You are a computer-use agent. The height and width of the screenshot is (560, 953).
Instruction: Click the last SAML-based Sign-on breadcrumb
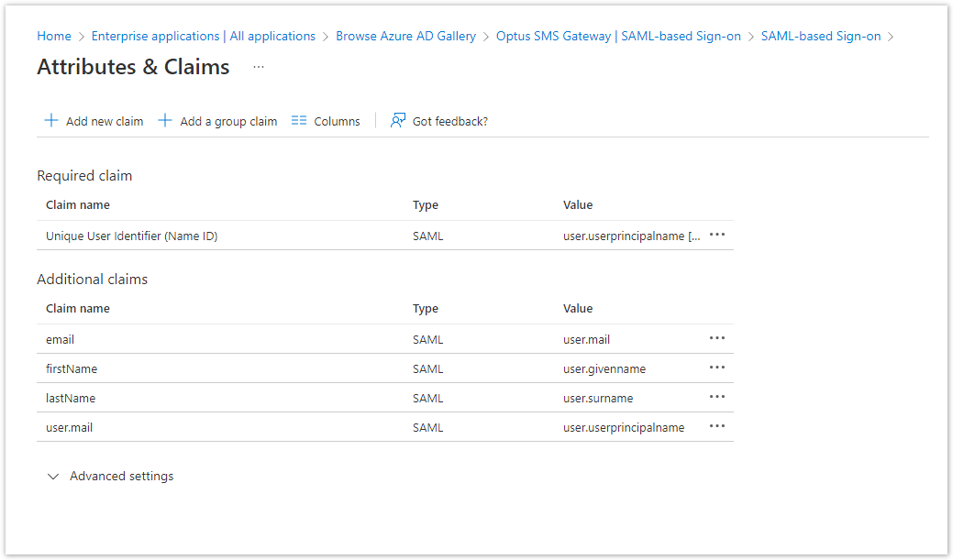pos(820,37)
